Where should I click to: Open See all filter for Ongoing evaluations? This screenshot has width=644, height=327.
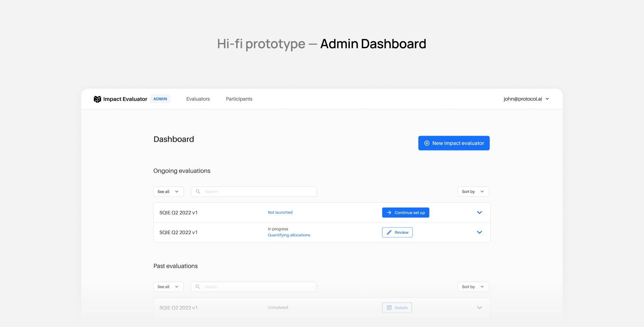coord(168,192)
